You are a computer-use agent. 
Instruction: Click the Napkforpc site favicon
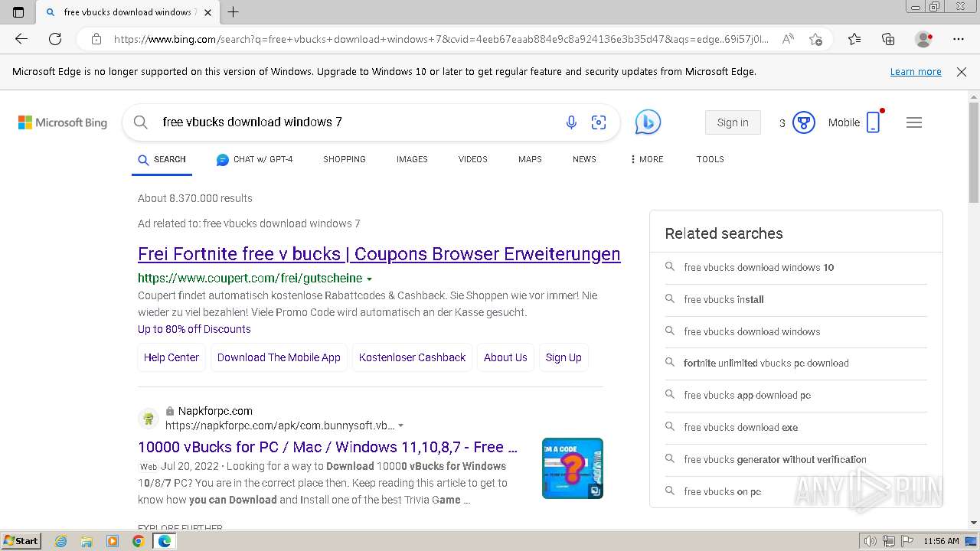[x=149, y=419]
